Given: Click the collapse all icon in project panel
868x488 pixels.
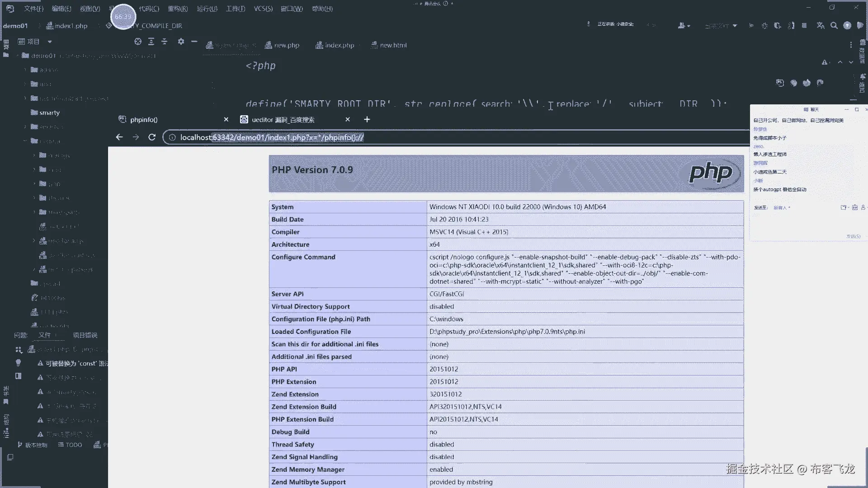Looking at the screenshot, I should pos(165,42).
